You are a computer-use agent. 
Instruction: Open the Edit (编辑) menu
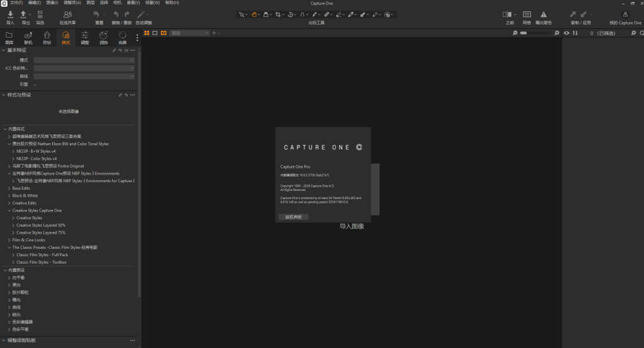[35, 3]
